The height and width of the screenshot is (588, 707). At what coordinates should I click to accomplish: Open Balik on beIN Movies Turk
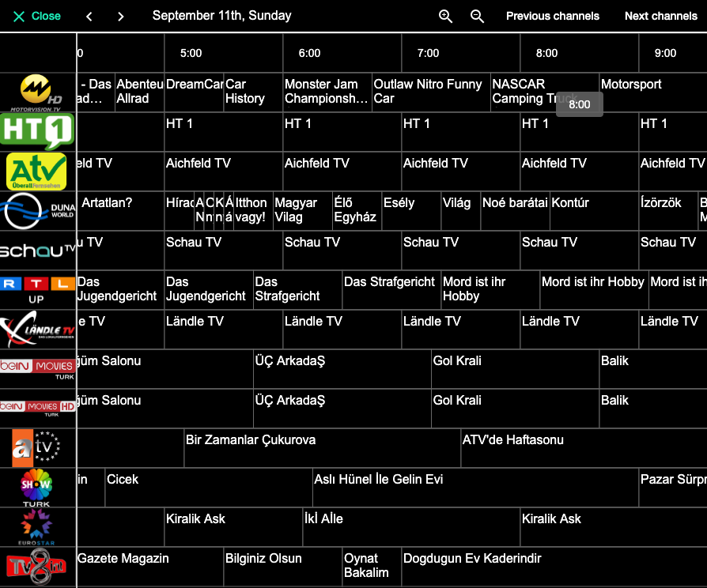pyautogui.click(x=653, y=369)
